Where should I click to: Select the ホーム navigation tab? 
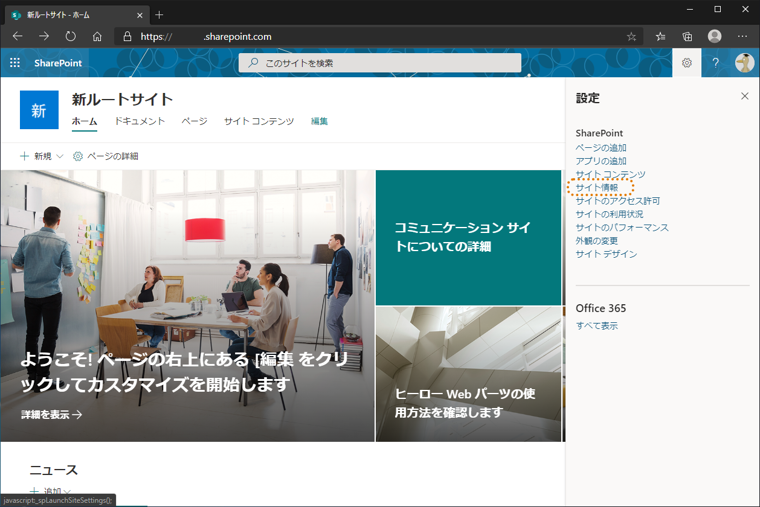pos(84,121)
